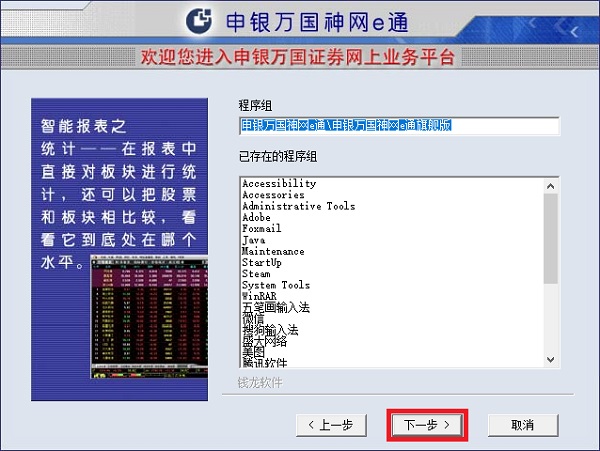This screenshot has width=600, height=451.
Task: Select the 微信 program group
Action: point(253,318)
